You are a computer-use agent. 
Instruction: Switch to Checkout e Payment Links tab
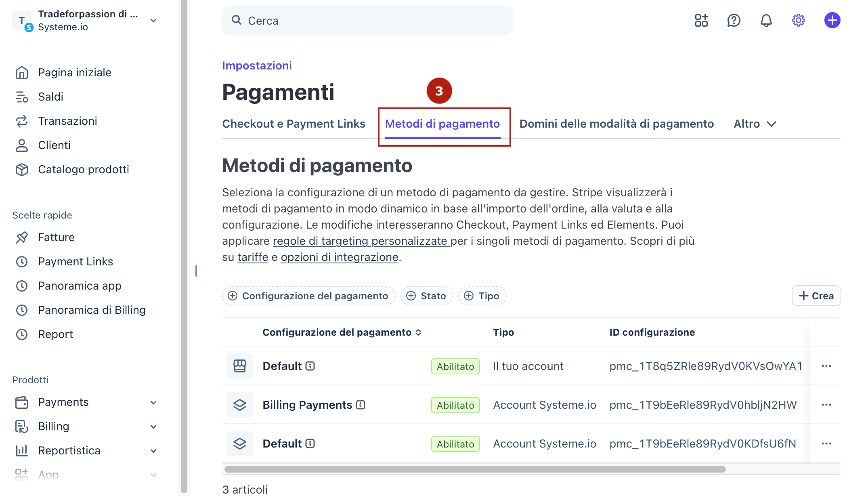[294, 124]
